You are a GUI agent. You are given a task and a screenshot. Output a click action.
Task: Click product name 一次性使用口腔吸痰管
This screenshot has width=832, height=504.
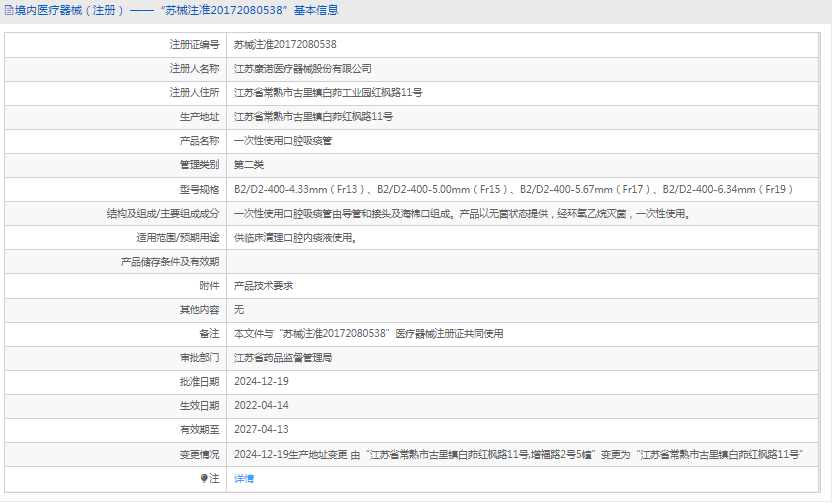pyautogui.click(x=283, y=141)
